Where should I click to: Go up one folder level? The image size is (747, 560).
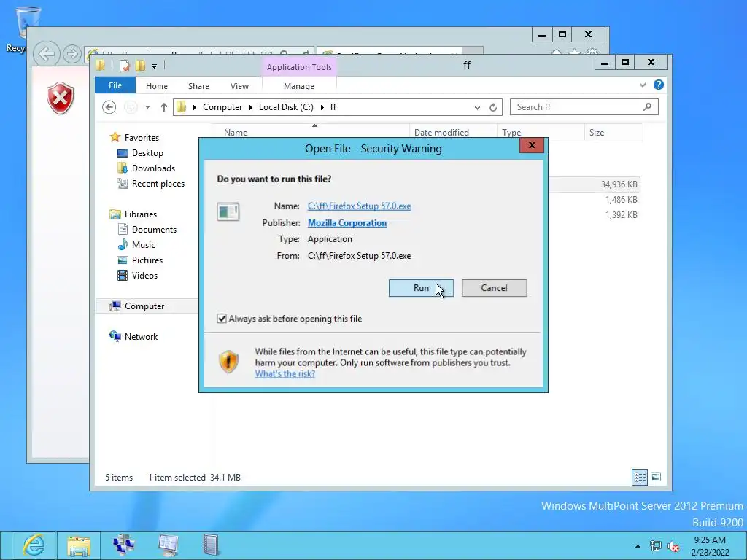pyautogui.click(x=164, y=107)
